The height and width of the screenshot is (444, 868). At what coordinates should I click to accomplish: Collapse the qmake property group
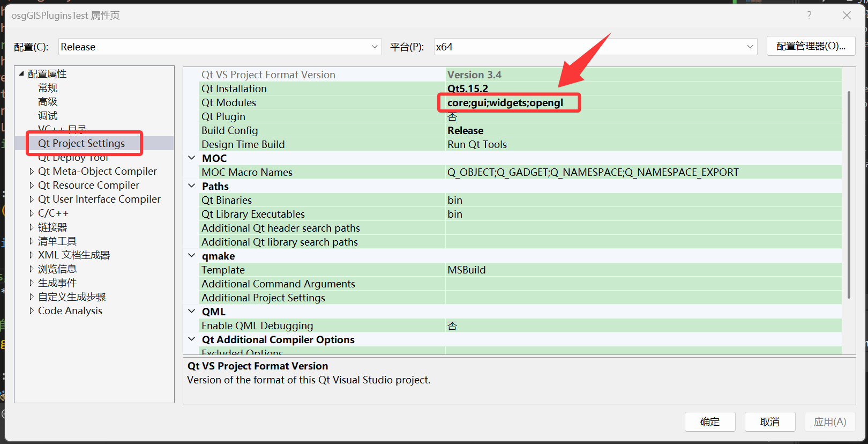tap(192, 255)
